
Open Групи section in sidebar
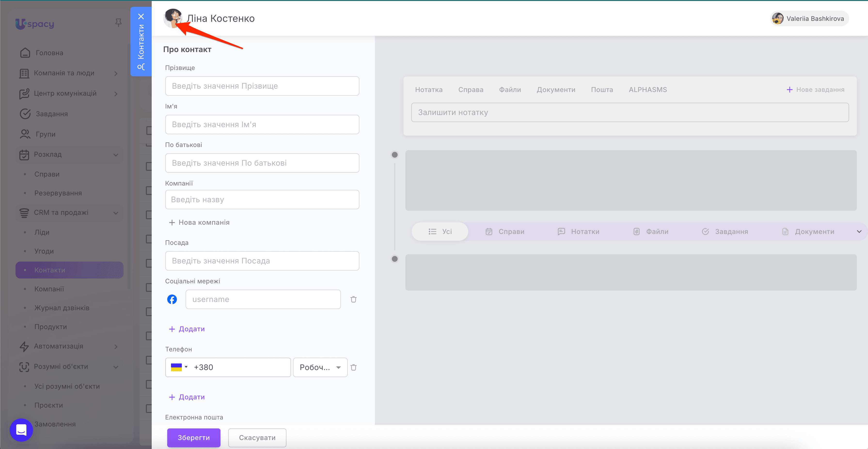pos(46,134)
